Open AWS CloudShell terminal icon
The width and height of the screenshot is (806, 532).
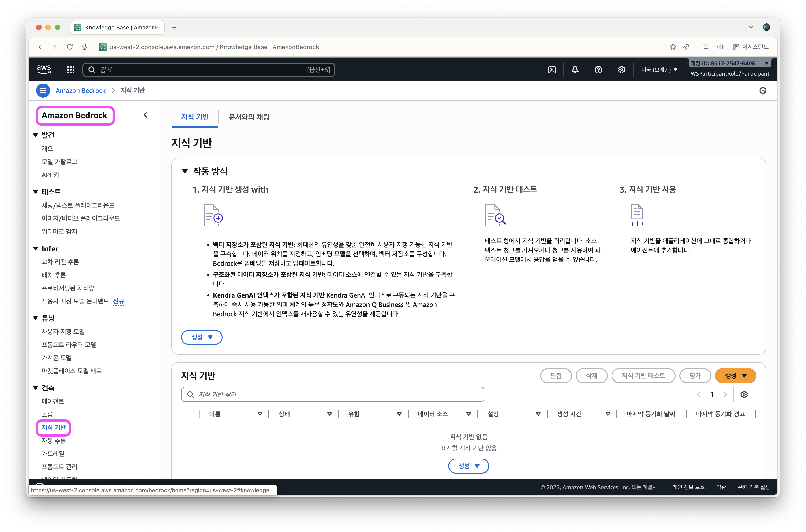tap(552, 69)
